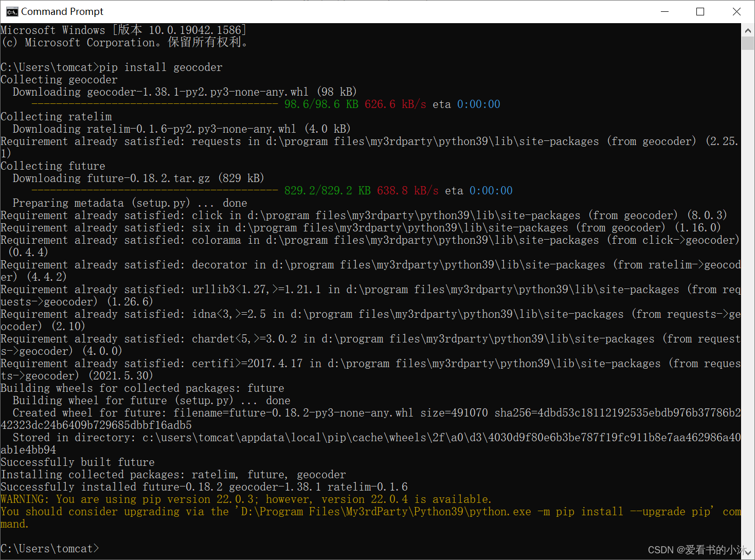Click the red '638.8 kB/s' speed text
Viewport: 755px width, 560px height.
(408, 191)
